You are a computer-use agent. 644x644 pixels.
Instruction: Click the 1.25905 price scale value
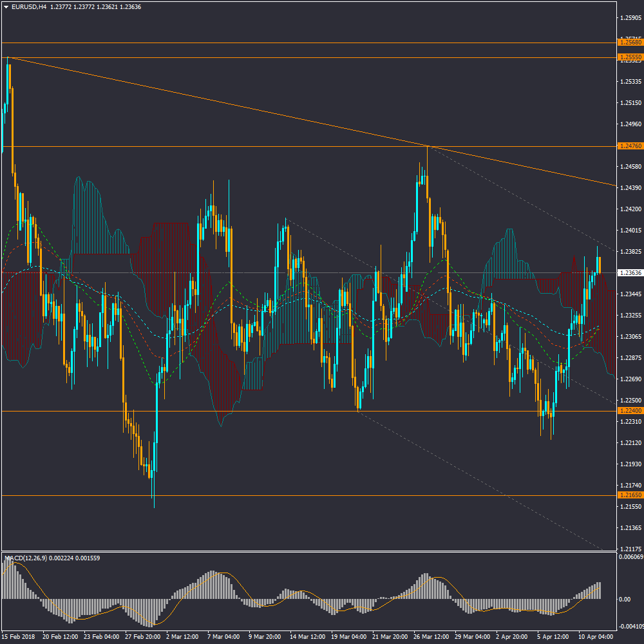click(630, 18)
